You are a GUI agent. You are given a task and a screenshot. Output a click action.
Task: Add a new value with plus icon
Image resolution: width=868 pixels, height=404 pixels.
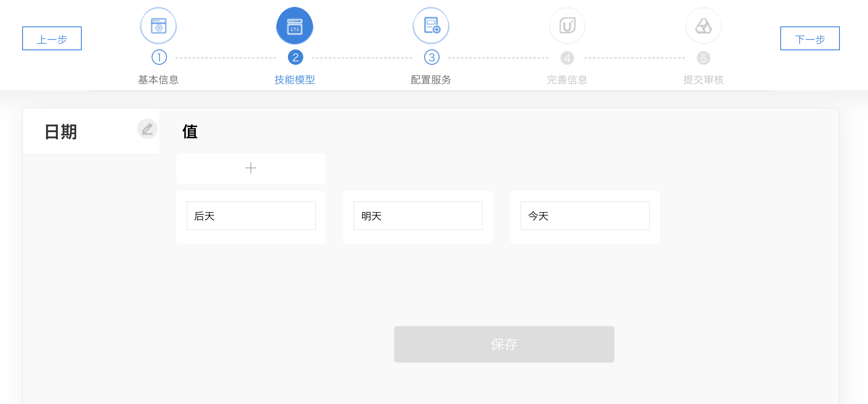click(x=251, y=168)
